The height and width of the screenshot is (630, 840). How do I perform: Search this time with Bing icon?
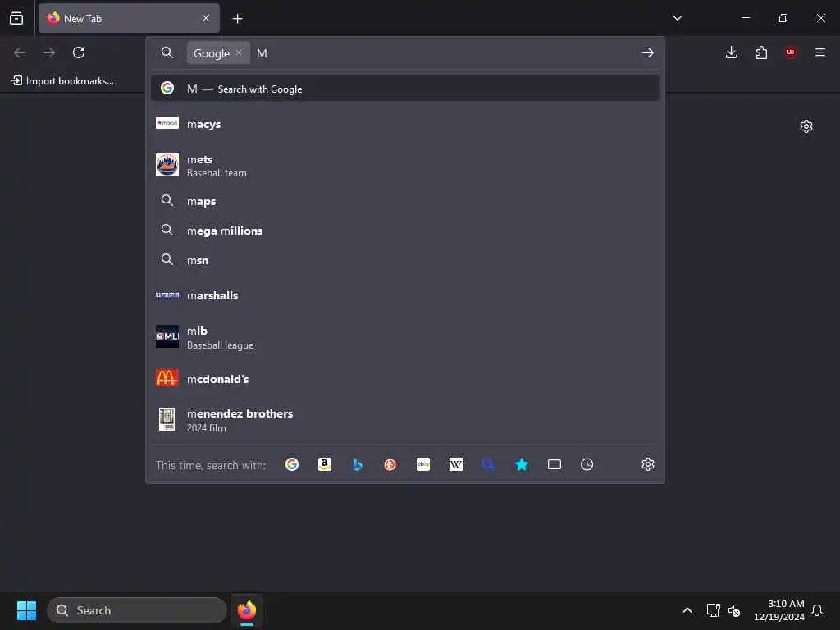click(358, 464)
